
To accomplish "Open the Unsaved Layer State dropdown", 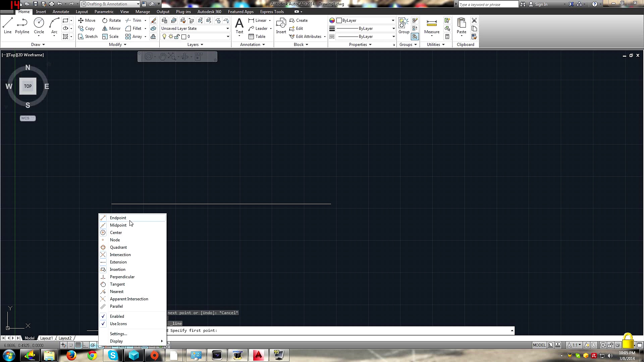I will click(227, 28).
